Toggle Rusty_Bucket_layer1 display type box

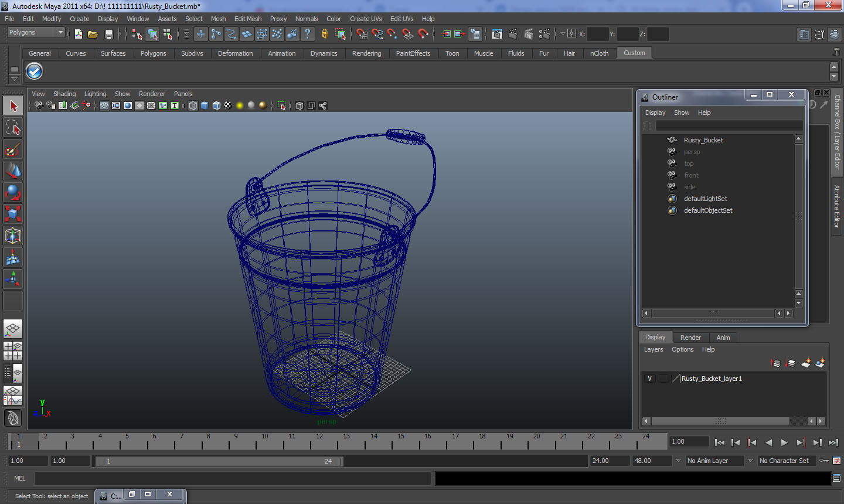click(663, 379)
